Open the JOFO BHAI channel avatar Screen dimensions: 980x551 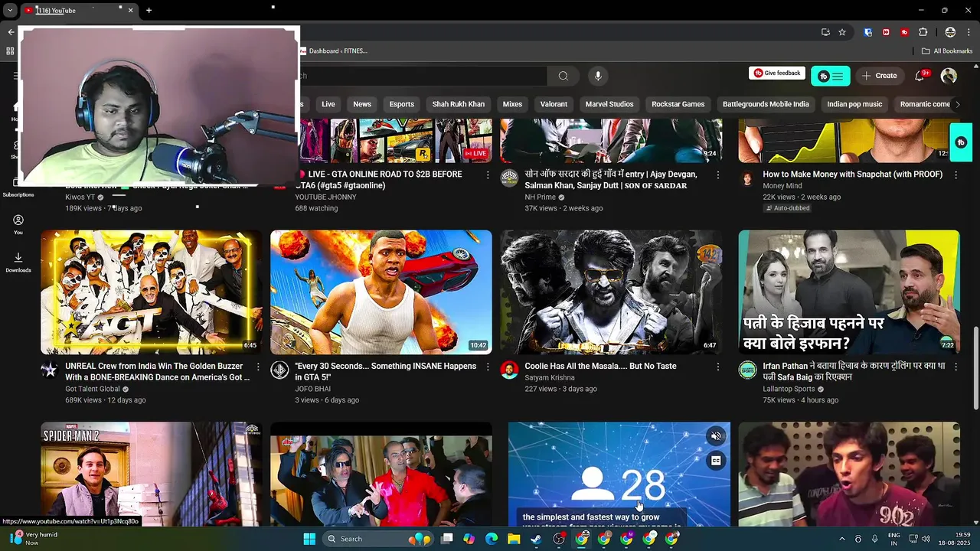click(279, 370)
